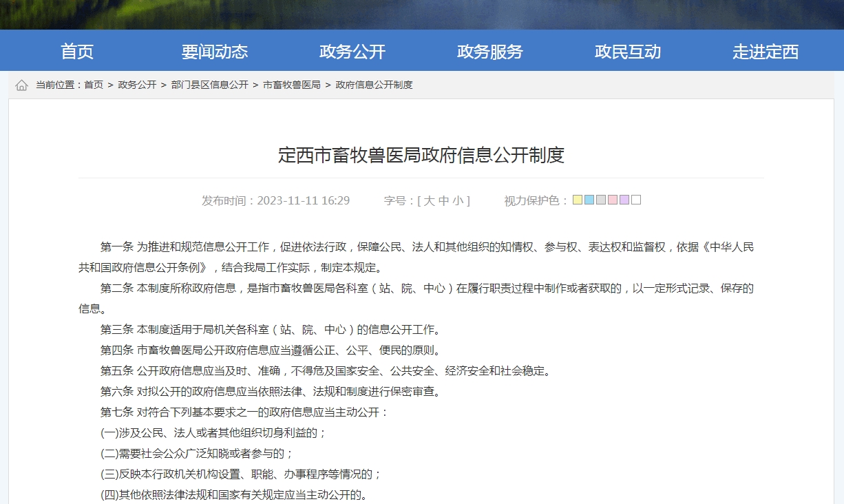Select the white eye-protection color swatch
This screenshot has width=844, height=504.
click(x=635, y=200)
